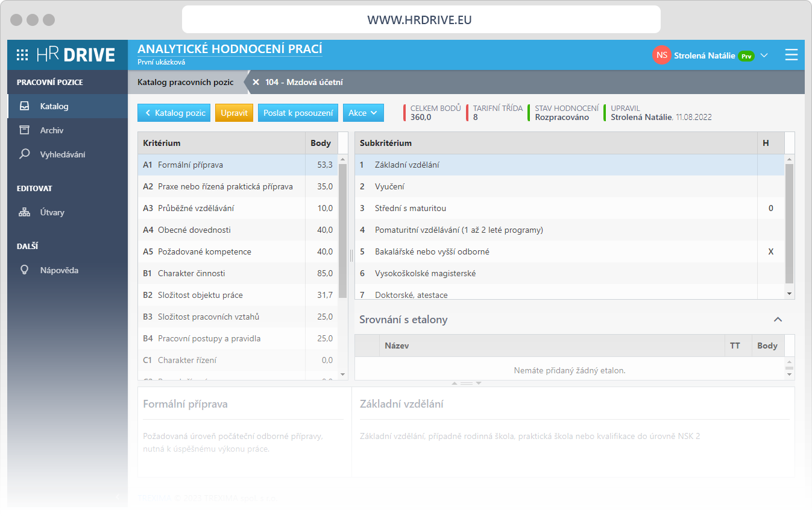Screen dimensions: 812x518
Task: Click the NS user avatar
Action: click(661, 55)
